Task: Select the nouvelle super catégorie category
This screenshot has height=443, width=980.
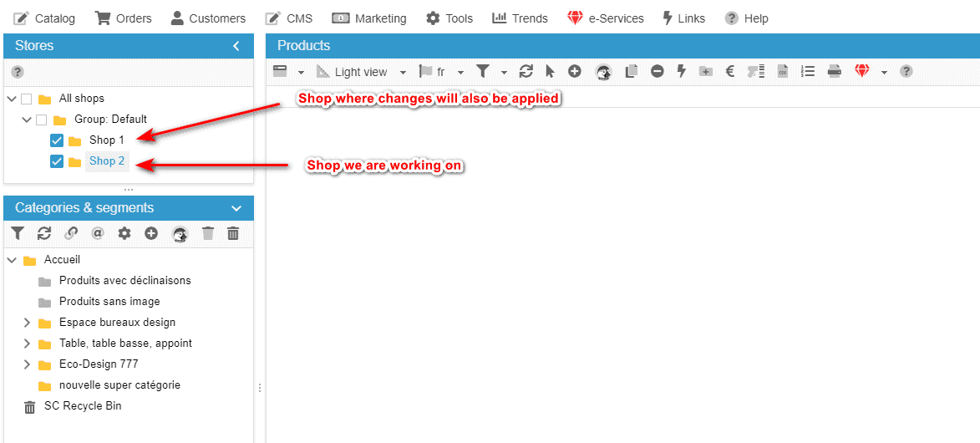Action: tap(119, 384)
